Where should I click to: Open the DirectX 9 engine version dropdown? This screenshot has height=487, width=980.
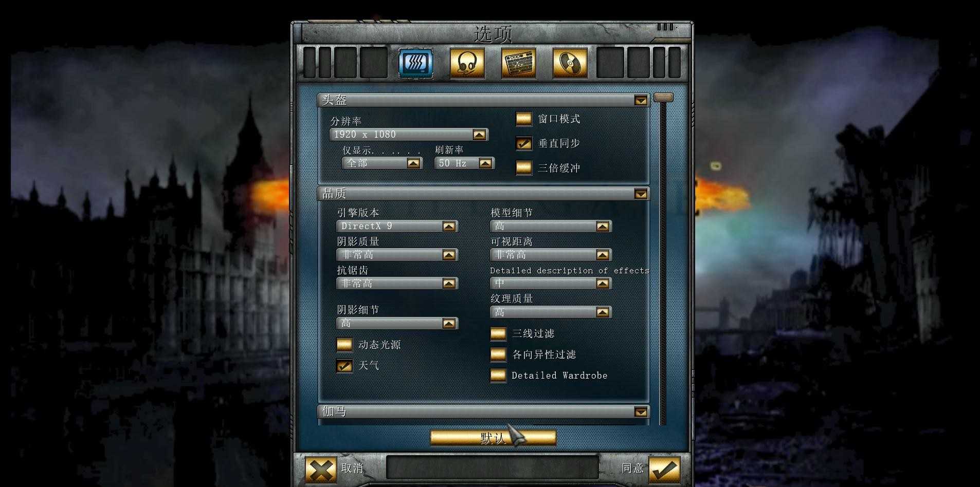tap(397, 226)
